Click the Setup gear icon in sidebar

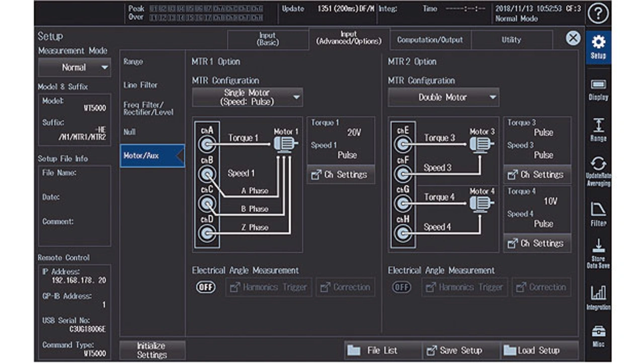click(x=598, y=47)
